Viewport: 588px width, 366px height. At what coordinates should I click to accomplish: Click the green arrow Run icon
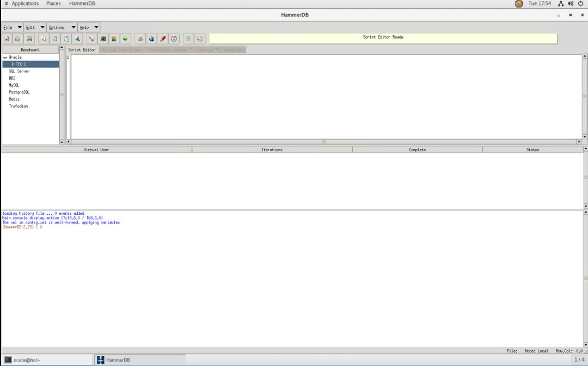click(125, 39)
